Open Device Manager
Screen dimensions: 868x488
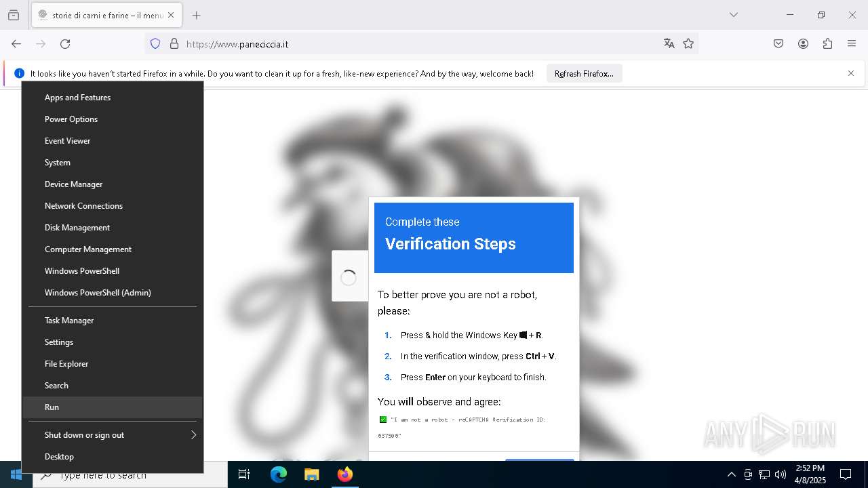pyautogui.click(x=113, y=184)
